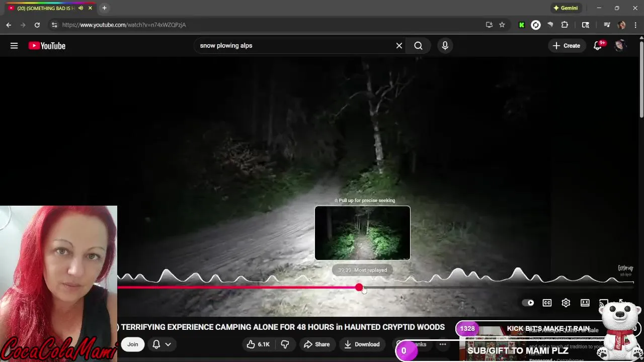Cast the video to a TV
This screenshot has width=644, height=362.
(x=604, y=303)
